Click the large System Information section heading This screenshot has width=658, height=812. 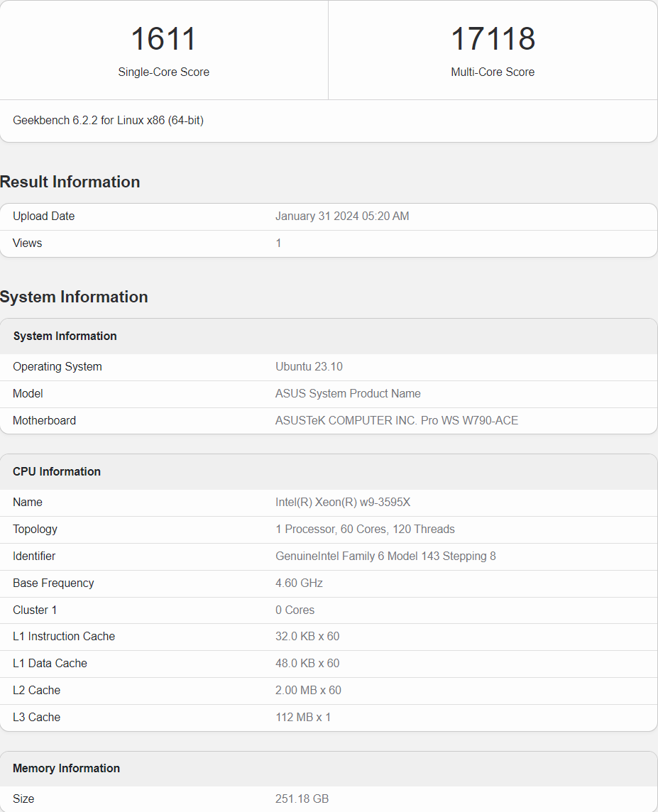(x=74, y=297)
